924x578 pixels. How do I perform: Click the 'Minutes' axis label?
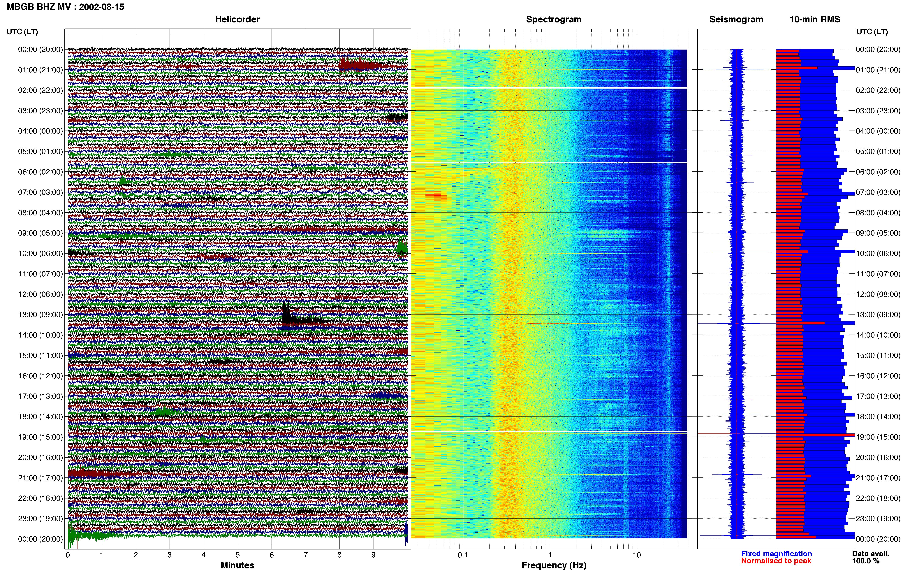237,565
